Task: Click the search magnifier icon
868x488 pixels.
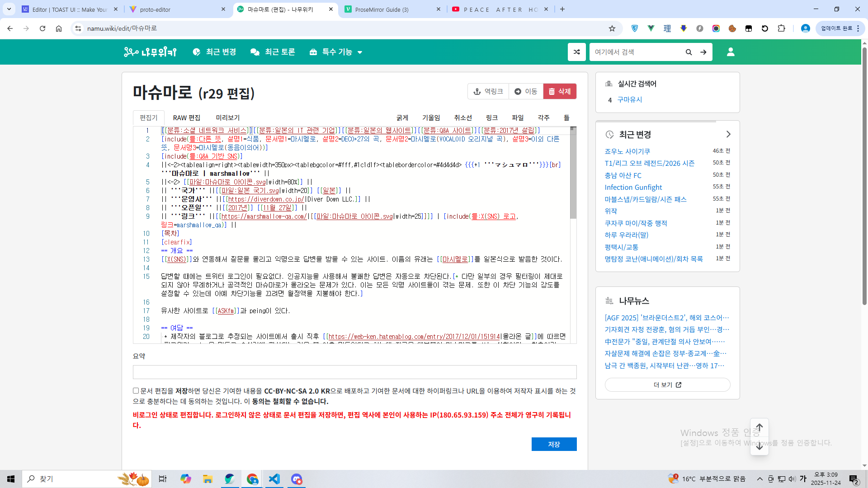Action: 689,52
